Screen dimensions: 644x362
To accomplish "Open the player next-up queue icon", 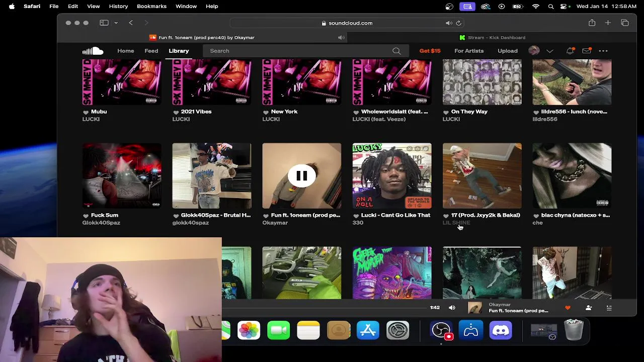I will [x=609, y=308].
